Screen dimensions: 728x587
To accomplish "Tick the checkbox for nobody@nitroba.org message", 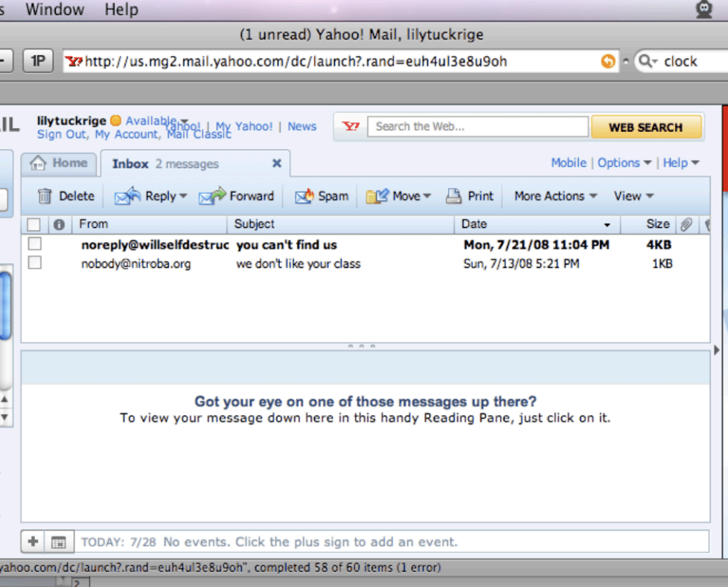I will tap(35, 263).
